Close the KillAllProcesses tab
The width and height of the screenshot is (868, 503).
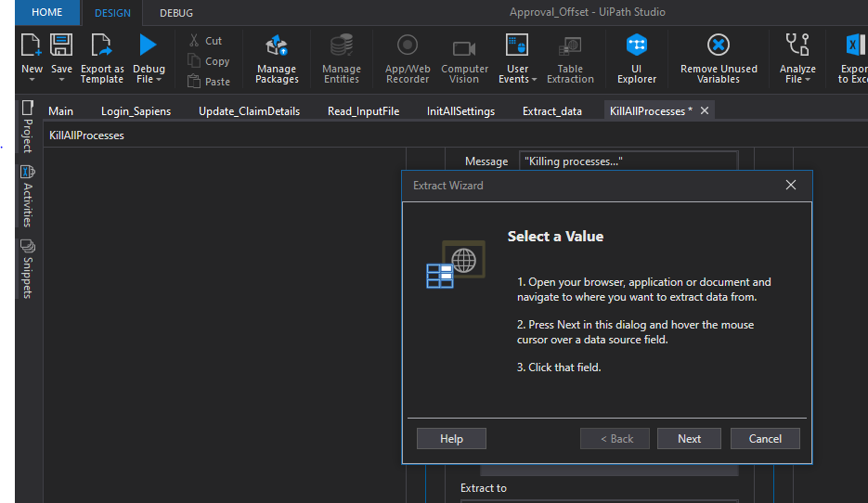tap(704, 110)
